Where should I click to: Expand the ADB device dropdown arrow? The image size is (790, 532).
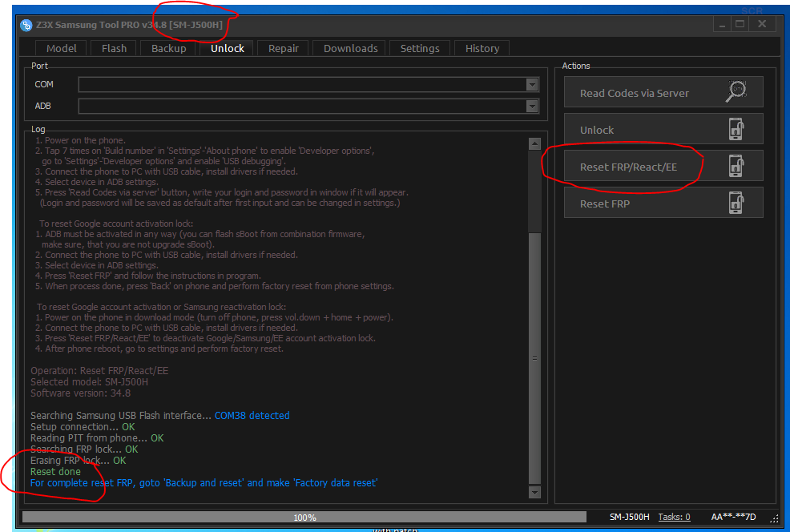[532, 106]
